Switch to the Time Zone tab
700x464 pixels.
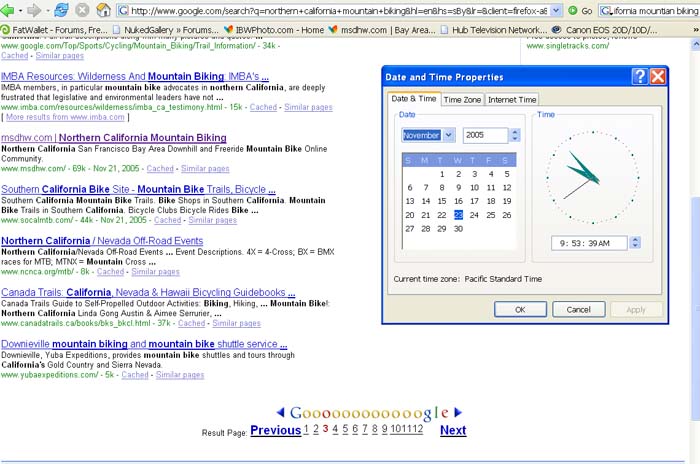tap(462, 100)
